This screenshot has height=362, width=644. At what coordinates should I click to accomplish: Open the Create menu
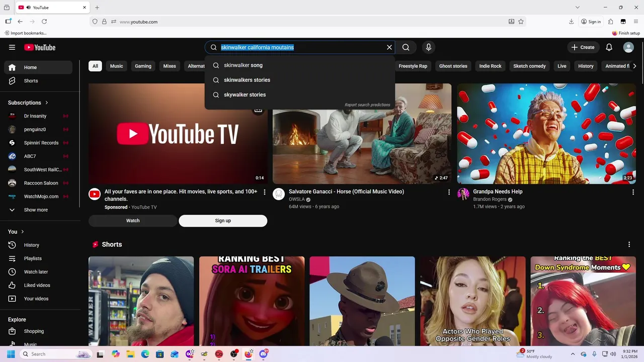tap(583, 47)
